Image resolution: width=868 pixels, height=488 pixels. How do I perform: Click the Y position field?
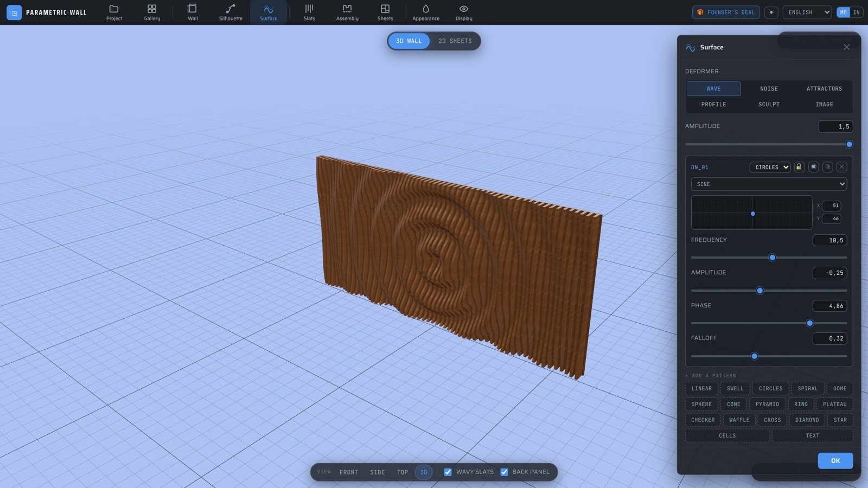coord(831,219)
